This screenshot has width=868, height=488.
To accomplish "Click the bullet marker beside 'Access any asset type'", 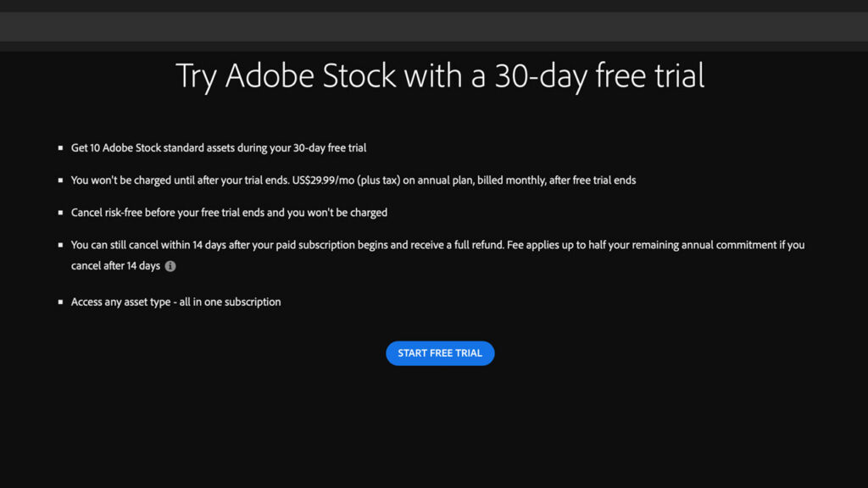I will click(60, 302).
